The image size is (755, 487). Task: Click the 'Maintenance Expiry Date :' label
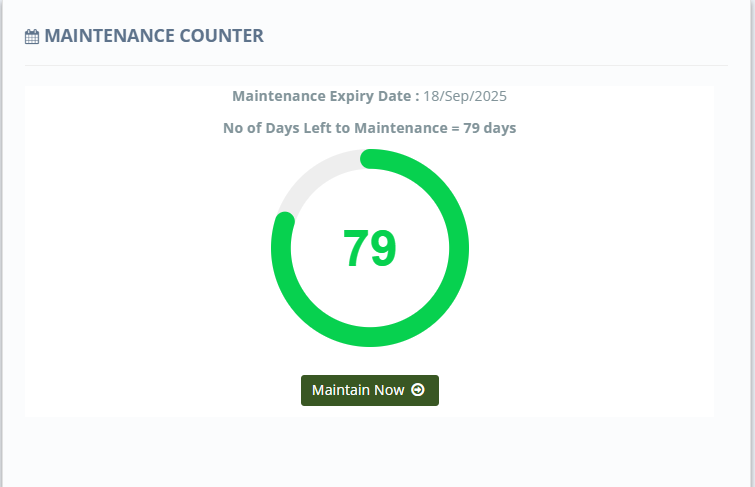(x=325, y=96)
